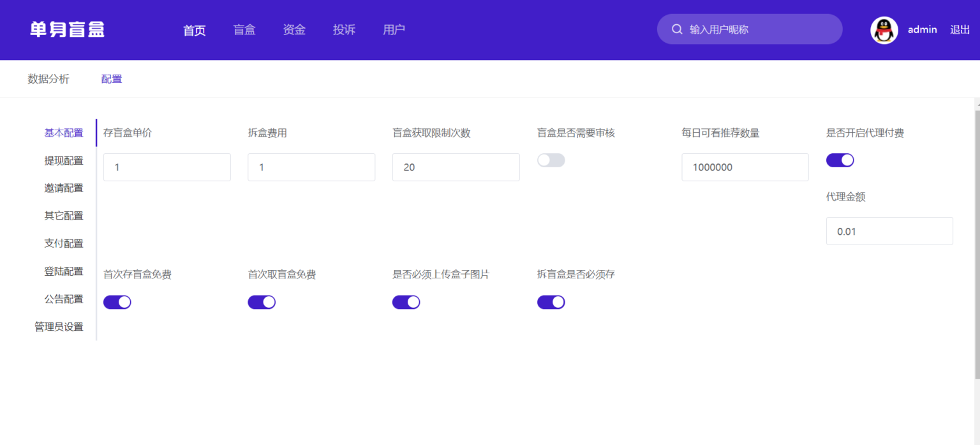
Task: Click the 退出 logout link
Action: pos(960,29)
